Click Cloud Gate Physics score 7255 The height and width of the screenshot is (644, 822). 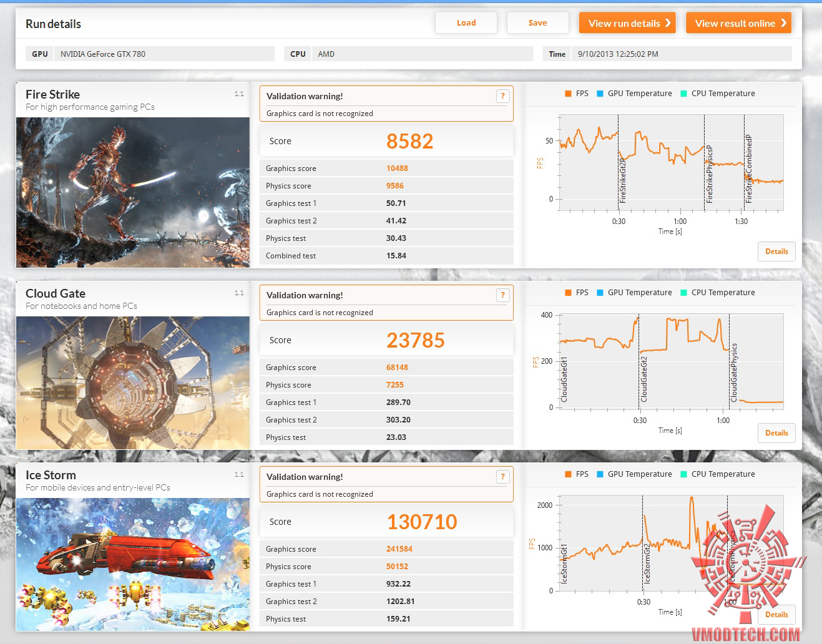395,385
